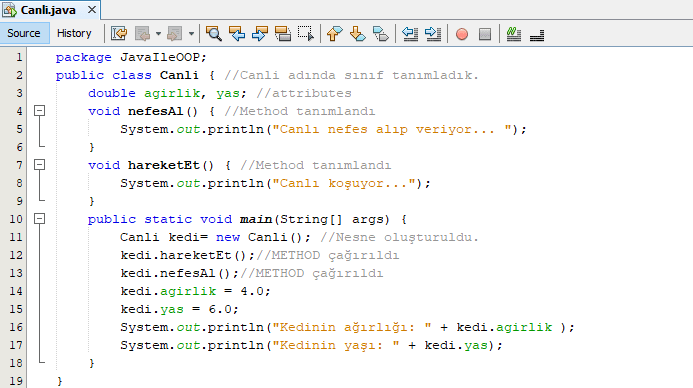Click Next Bookmark icon
This screenshot has height=388, width=693.
coord(358,34)
